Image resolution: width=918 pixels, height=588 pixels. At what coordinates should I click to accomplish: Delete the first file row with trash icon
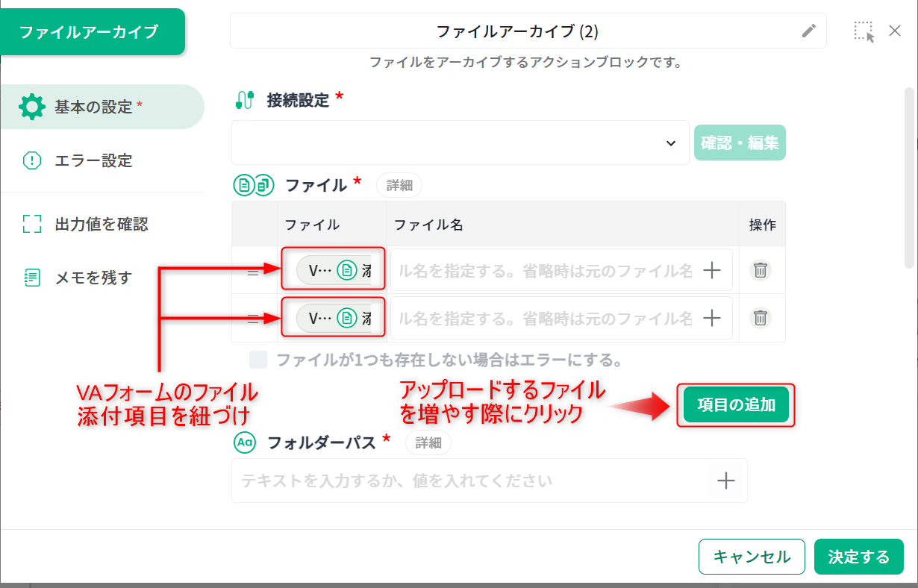(760, 270)
